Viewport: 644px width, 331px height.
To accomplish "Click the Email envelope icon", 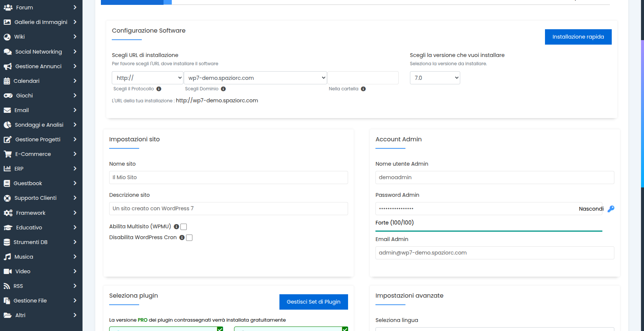I will (x=7, y=110).
